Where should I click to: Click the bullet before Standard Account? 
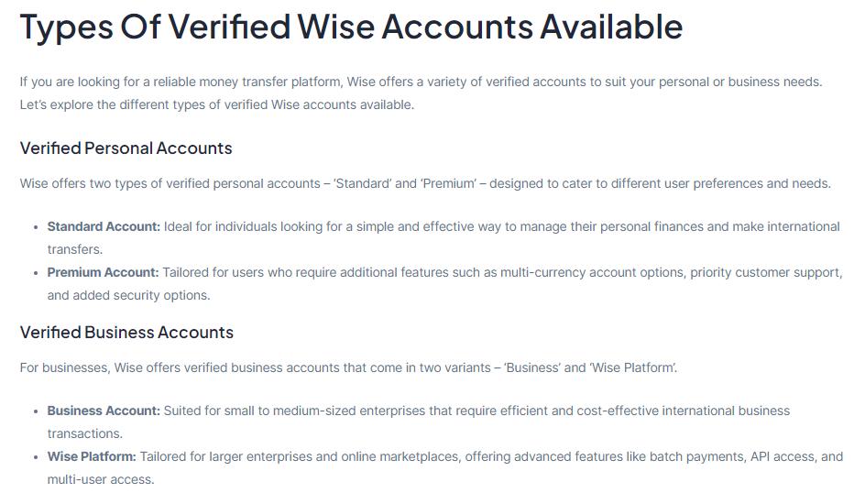tap(36, 226)
